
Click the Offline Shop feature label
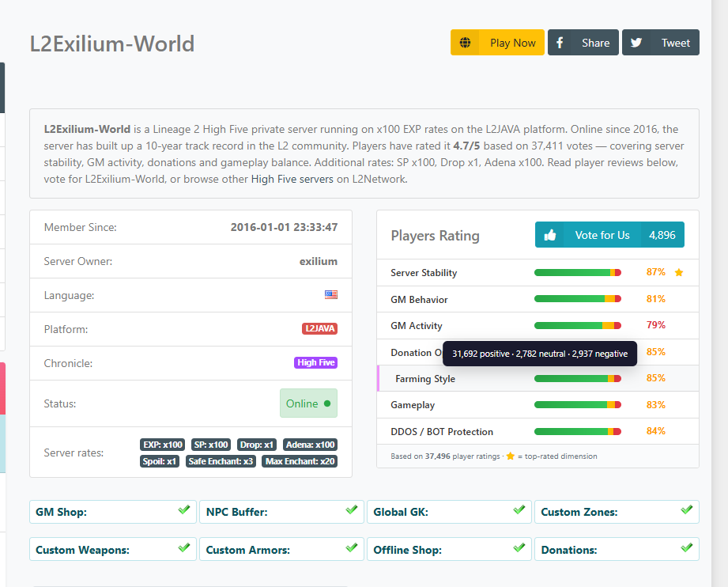408,550
